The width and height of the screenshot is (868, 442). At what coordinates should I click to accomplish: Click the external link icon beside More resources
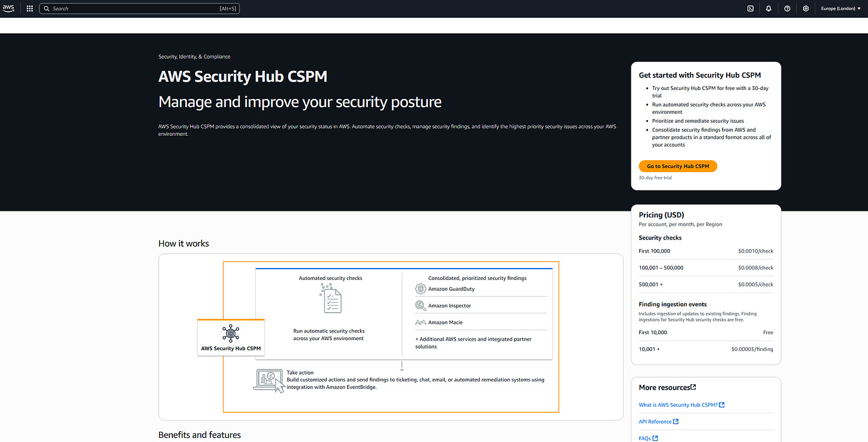[693, 387]
